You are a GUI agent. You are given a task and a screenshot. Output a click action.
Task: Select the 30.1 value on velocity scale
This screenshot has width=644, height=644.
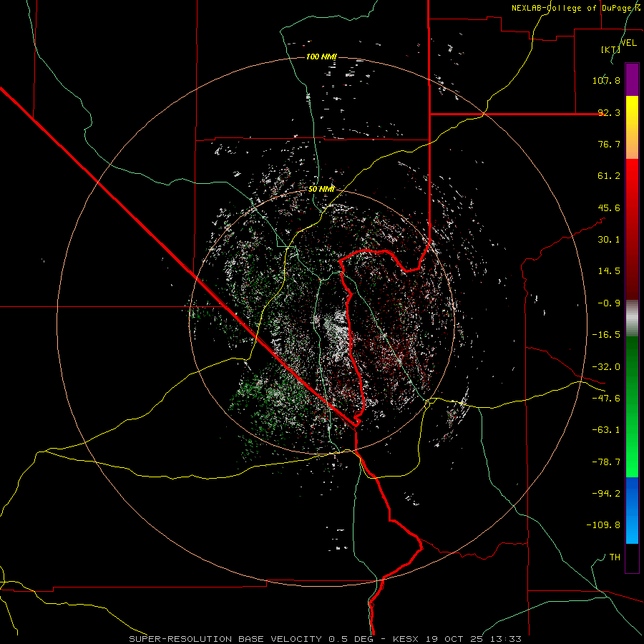[609, 240]
